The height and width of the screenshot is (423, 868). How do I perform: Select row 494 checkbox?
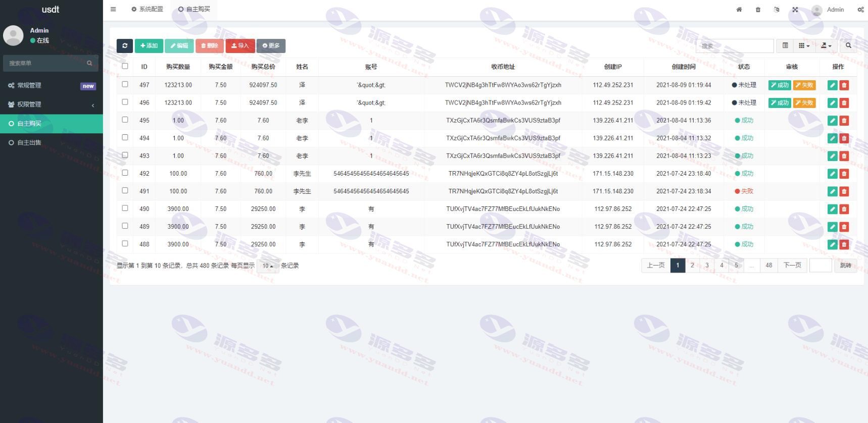coord(125,137)
